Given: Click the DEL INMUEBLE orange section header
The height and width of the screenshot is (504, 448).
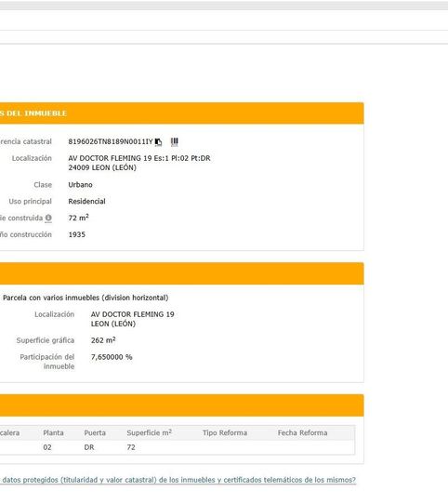Looking at the screenshot, I should (182, 113).
